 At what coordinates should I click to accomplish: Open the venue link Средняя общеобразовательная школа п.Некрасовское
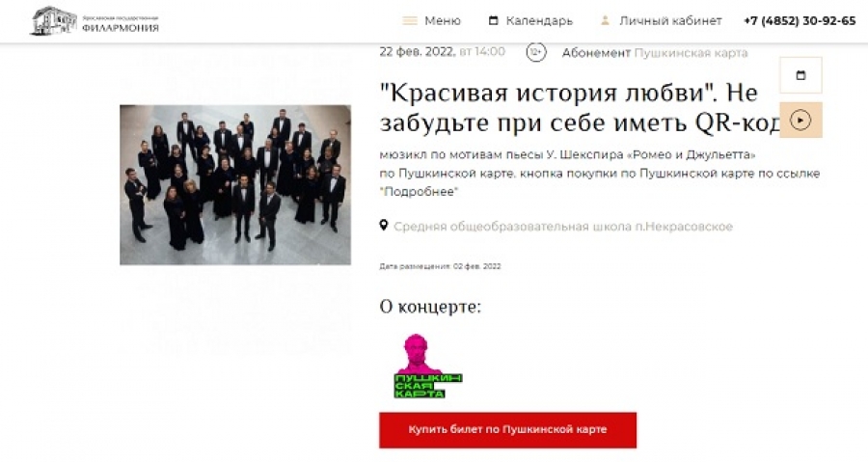[x=563, y=227]
